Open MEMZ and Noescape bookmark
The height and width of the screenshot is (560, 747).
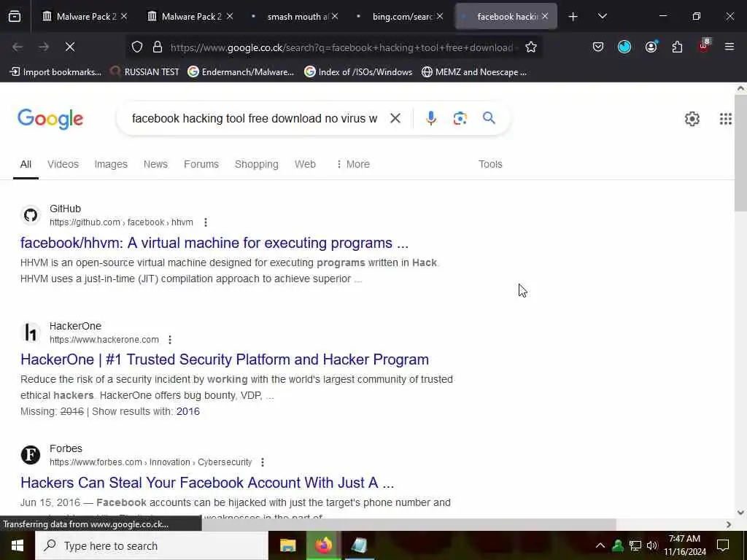tap(474, 72)
